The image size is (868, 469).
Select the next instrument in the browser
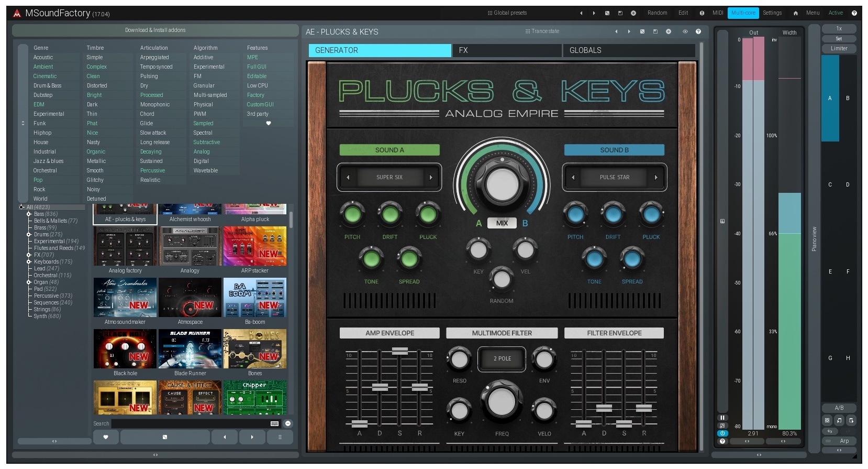point(252,437)
